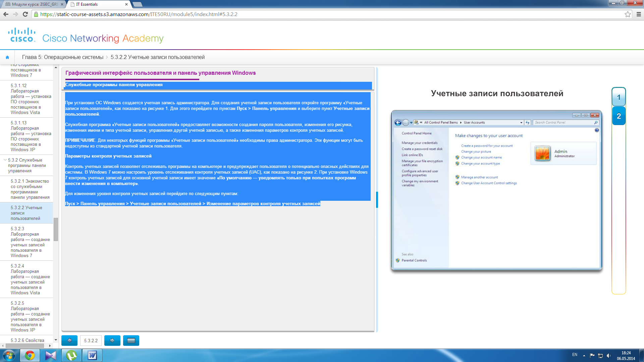View the site security padlock icon

click(36, 14)
